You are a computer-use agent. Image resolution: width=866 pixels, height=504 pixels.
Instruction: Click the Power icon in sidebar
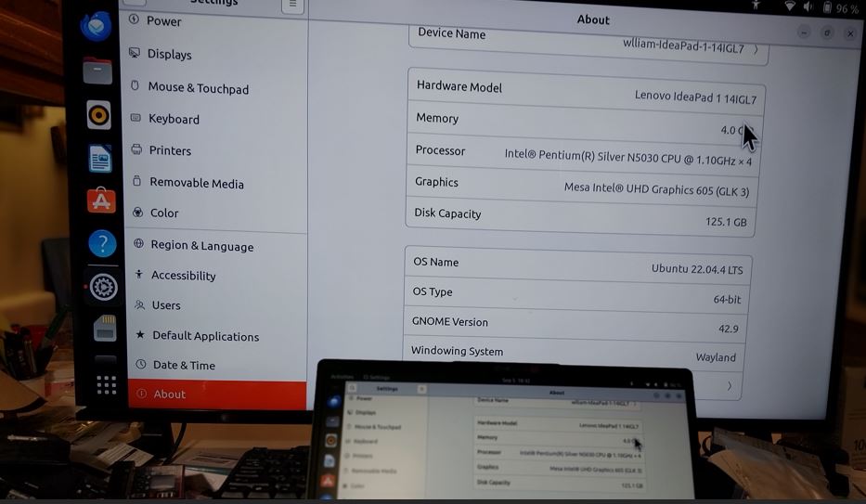[x=135, y=19]
